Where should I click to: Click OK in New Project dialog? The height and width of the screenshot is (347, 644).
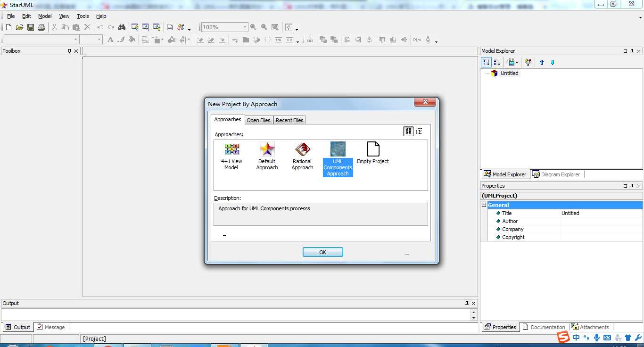coord(323,252)
